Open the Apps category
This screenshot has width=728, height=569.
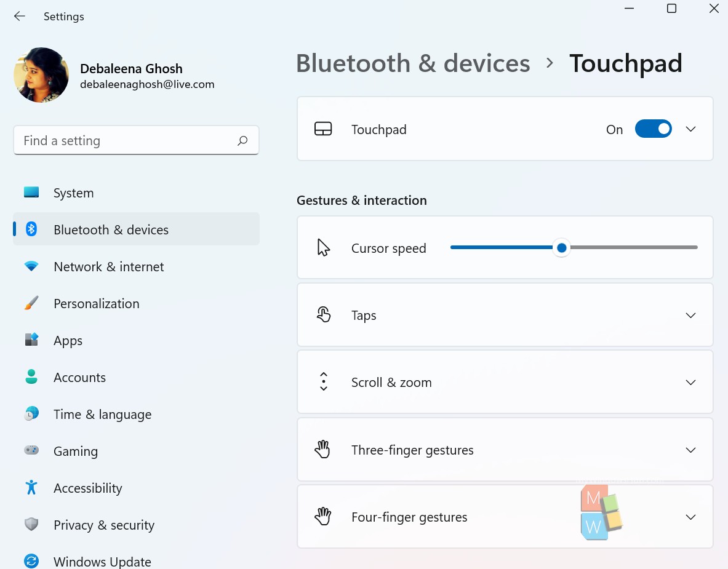[x=136, y=340]
